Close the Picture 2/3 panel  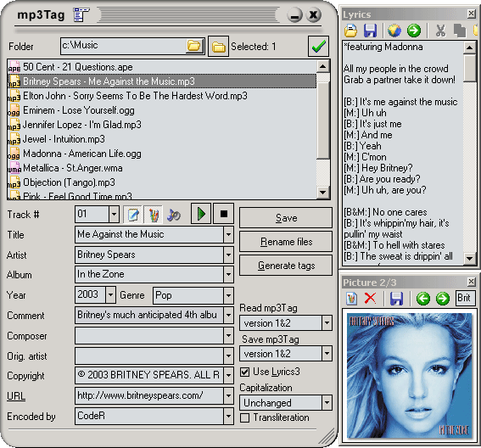coord(471,282)
